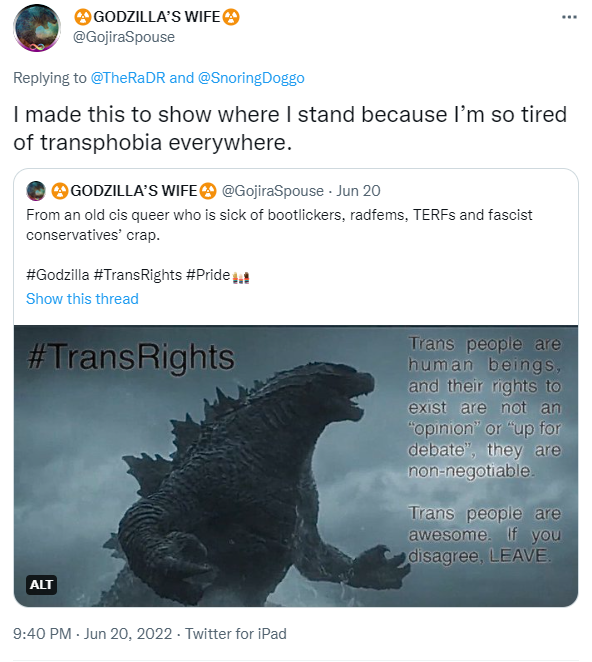Open the tweet's three-dot more options menu
This screenshot has width=592, height=662.
point(569,17)
